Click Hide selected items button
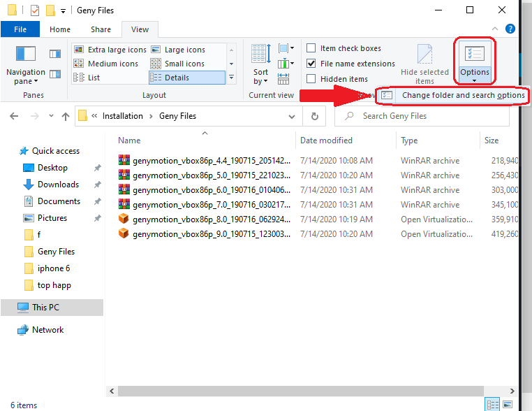Viewport: 532px width, 411px height. click(x=424, y=64)
